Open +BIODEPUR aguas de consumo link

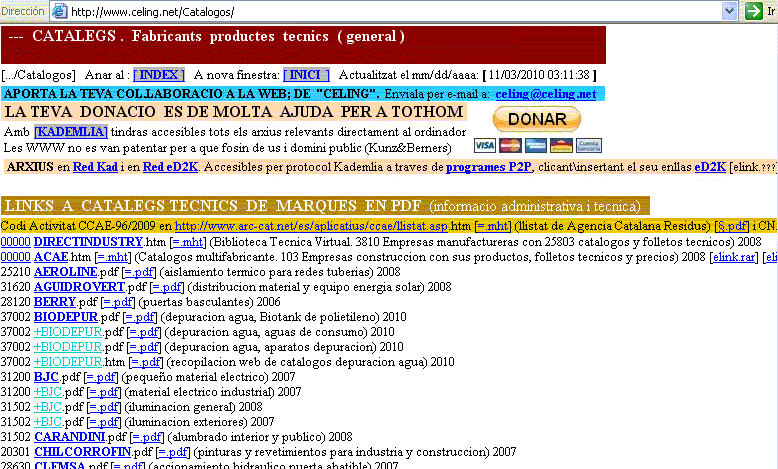coord(67,332)
